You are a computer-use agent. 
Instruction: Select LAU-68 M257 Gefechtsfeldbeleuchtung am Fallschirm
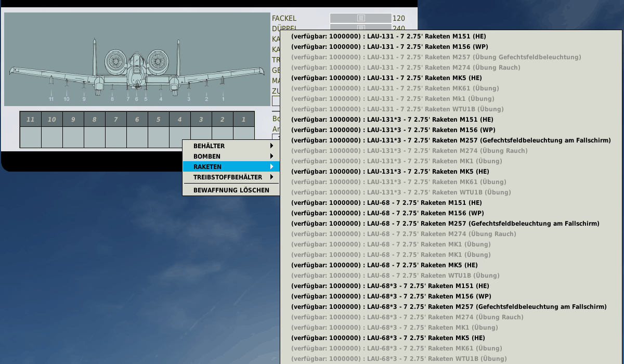(x=445, y=224)
